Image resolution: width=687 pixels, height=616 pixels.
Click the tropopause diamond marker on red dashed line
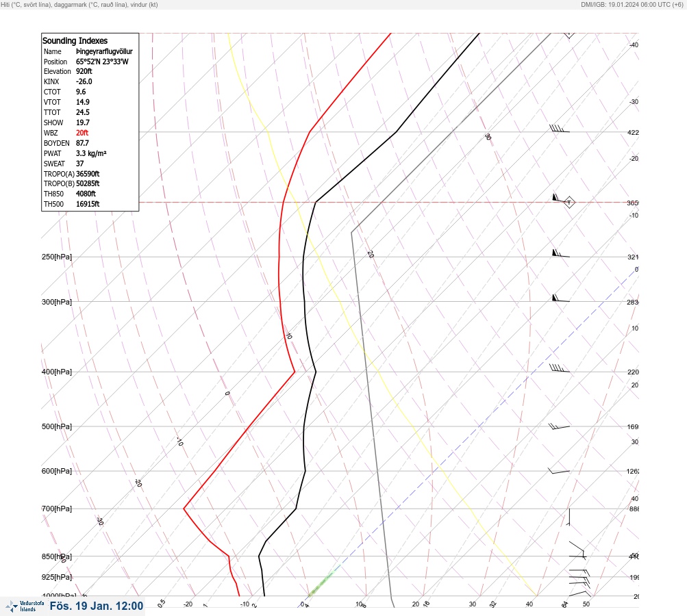(x=569, y=203)
